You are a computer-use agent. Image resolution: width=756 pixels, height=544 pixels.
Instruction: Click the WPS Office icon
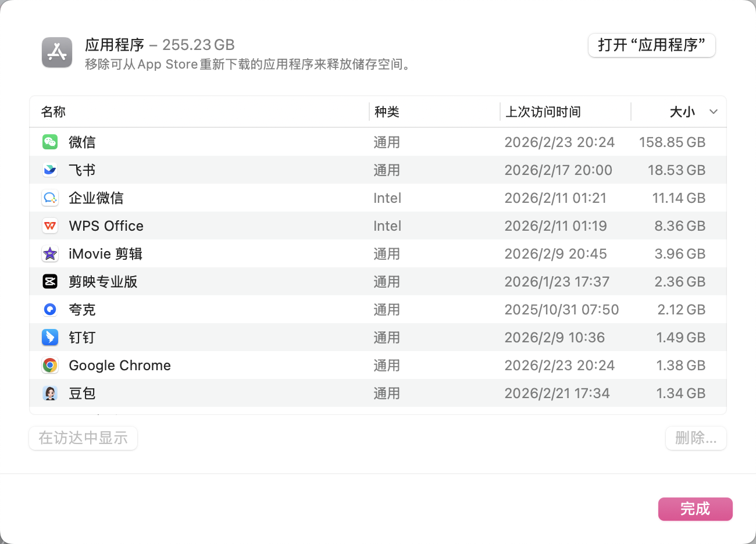(50, 226)
